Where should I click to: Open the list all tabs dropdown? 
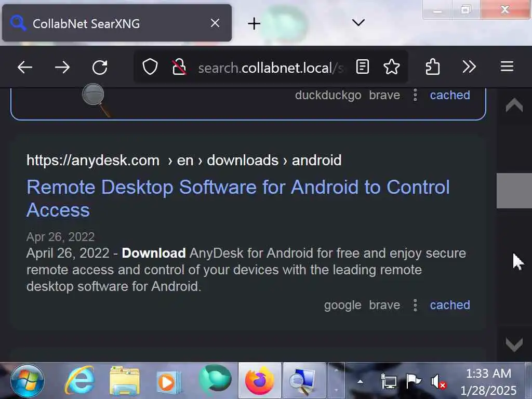coord(358,23)
